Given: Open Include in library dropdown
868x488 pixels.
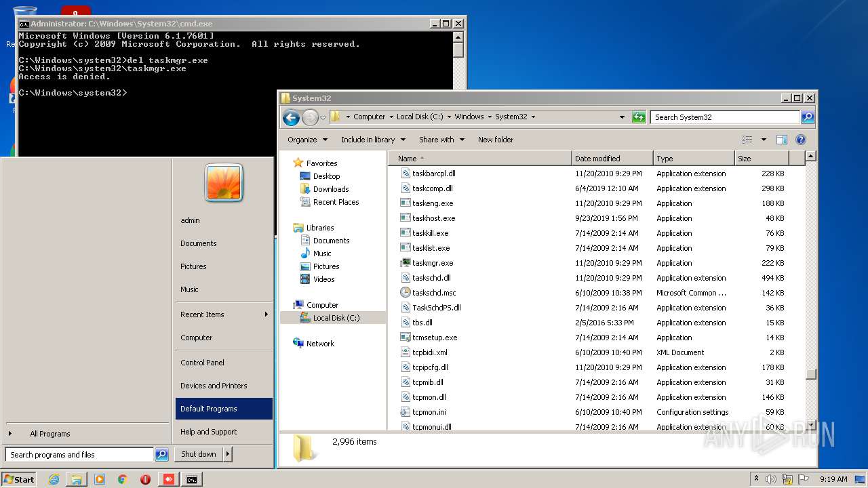Looking at the screenshot, I should [373, 140].
